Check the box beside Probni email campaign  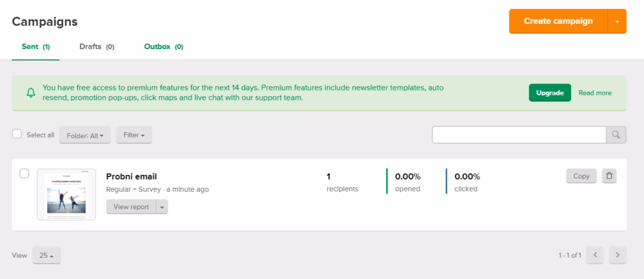[x=25, y=173]
